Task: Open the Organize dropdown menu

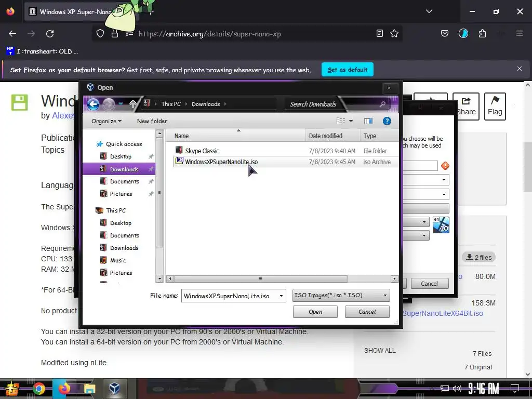Action: point(107,121)
